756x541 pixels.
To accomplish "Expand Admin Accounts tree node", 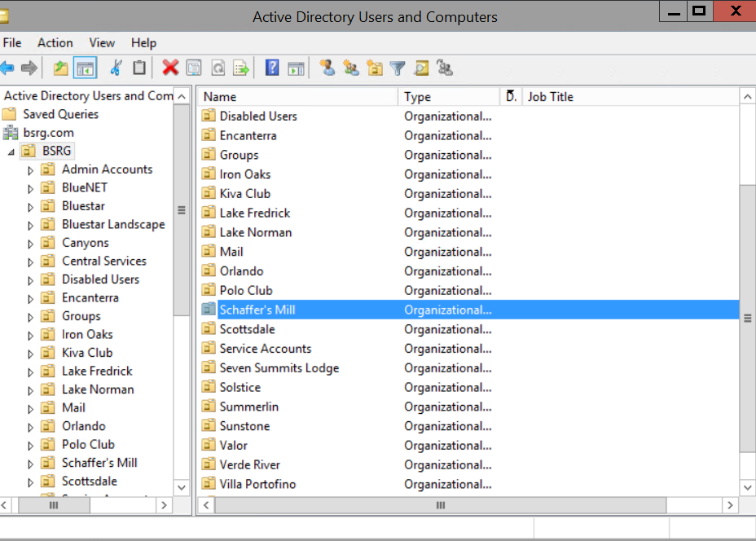I will pos(30,170).
